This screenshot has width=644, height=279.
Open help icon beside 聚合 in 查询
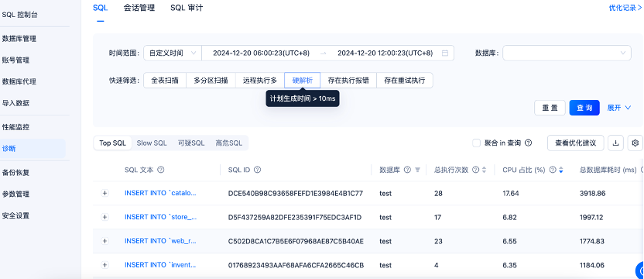click(x=529, y=143)
